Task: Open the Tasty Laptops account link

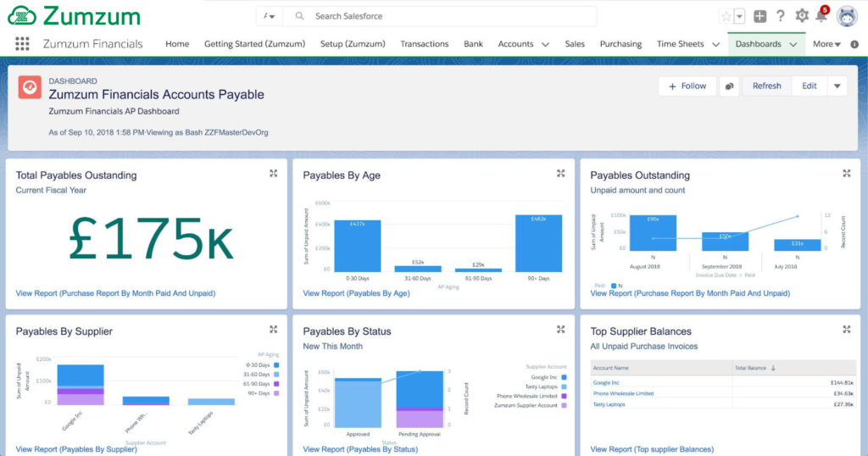Action: 609,404
